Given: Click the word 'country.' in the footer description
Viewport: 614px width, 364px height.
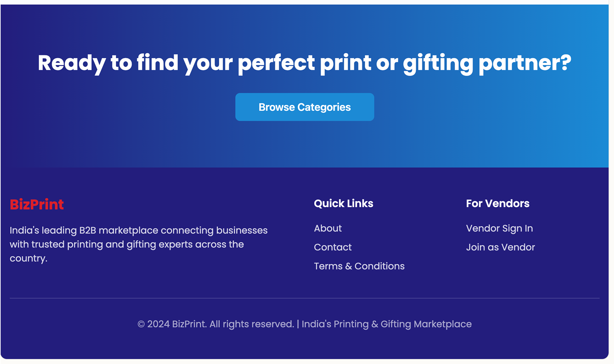Looking at the screenshot, I should click(28, 258).
